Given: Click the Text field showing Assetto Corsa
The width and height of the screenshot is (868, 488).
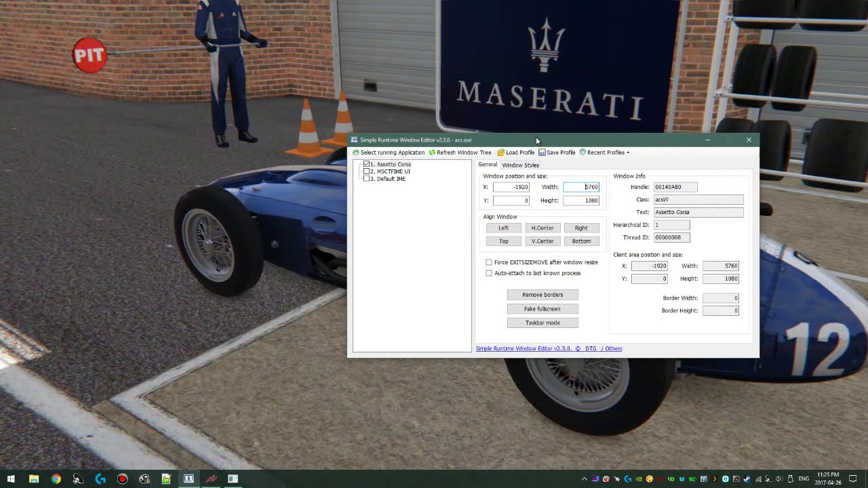Looking at the screenshot, I should point(698,212).
